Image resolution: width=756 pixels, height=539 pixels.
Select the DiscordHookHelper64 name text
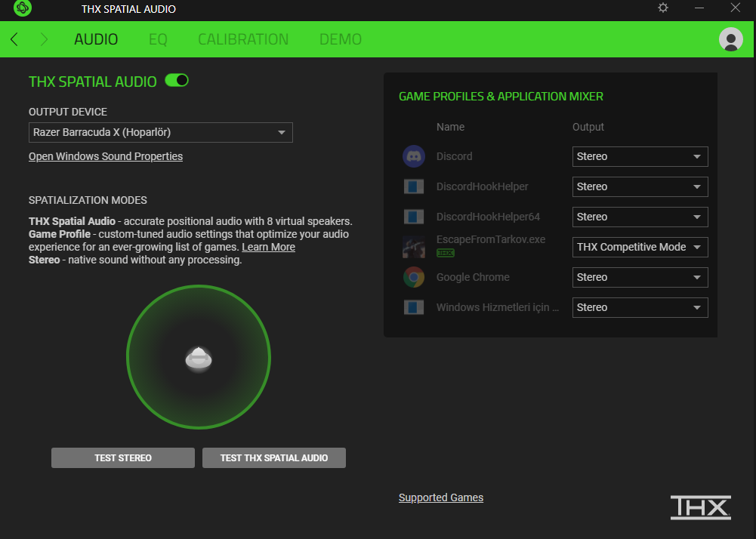[x=488, y=217]
